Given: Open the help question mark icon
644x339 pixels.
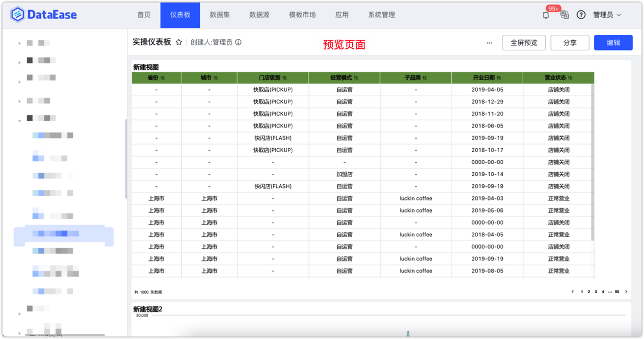Looking at the screenshot, I should [x=581, y=15].
